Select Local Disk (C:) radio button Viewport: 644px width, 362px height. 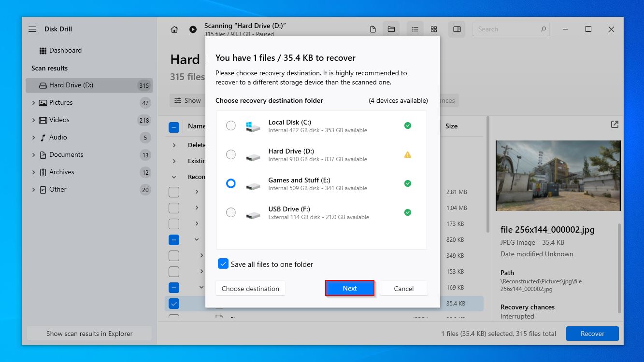coord(231,125)
